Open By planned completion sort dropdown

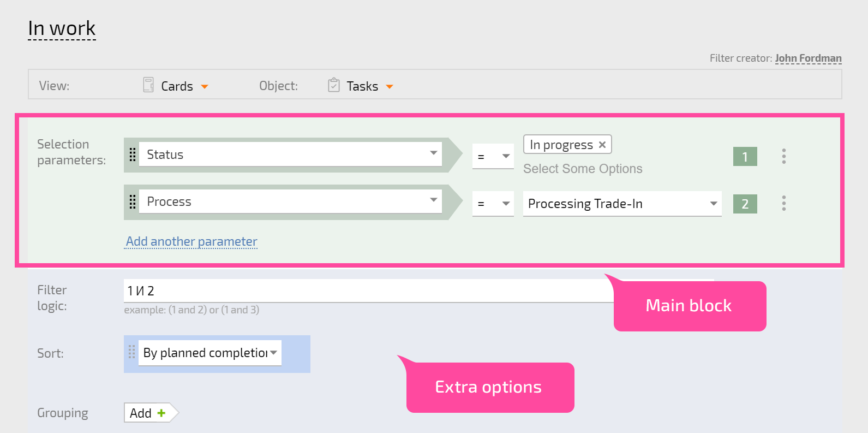point(210,353)
